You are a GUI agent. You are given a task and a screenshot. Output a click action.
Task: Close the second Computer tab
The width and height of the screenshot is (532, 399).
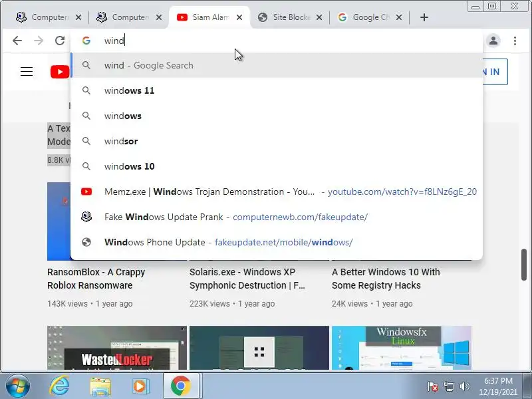pos(159,17)
